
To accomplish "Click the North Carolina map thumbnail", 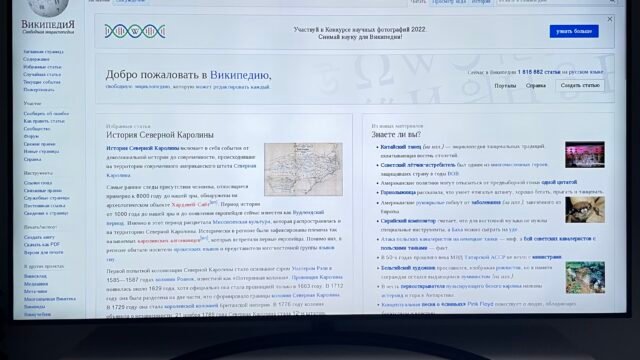I will (303, 169).
